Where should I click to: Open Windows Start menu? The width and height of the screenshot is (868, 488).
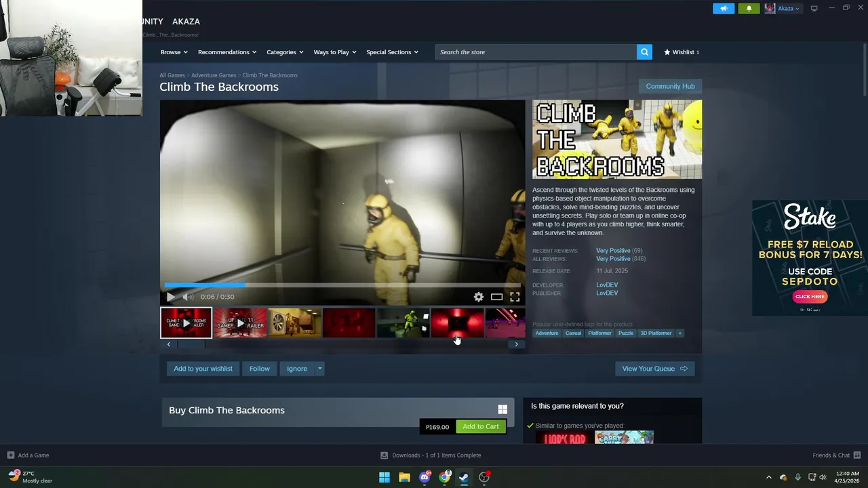tap(384, 477)
